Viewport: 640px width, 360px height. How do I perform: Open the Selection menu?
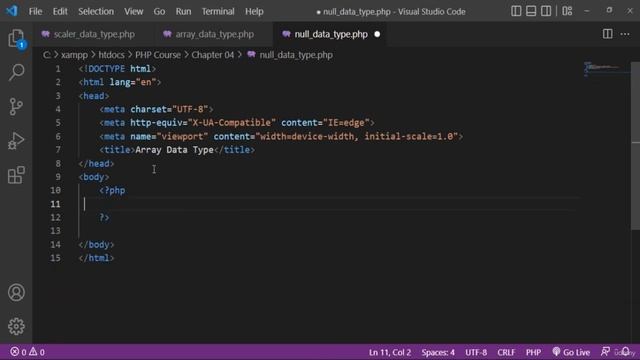[96, 11]
